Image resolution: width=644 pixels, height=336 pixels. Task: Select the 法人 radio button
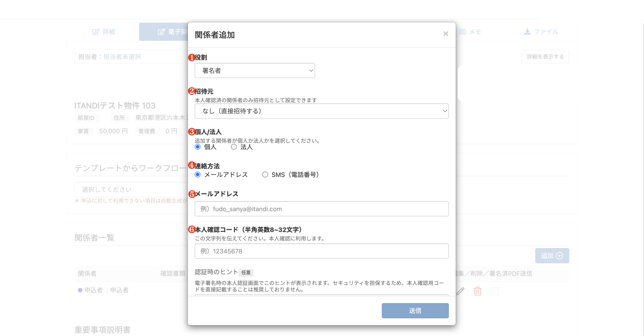tap(233, 147)
